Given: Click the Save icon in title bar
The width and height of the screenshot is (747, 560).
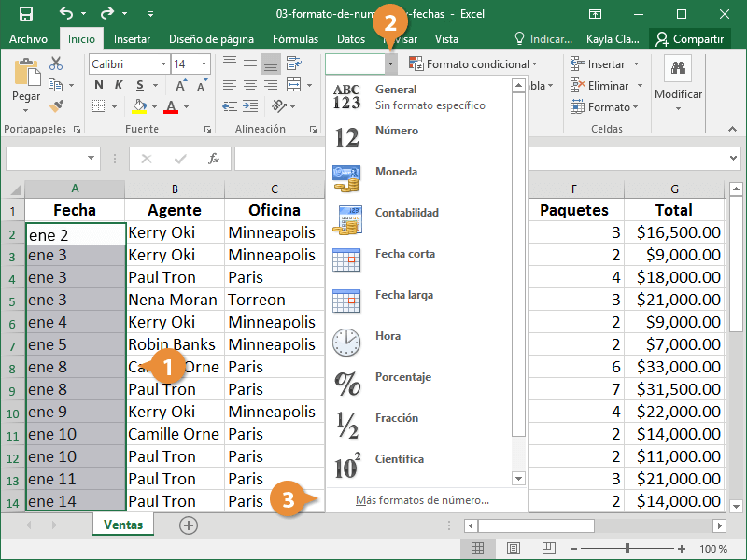Looking at the screenshot, I should [x=26, y=14].
